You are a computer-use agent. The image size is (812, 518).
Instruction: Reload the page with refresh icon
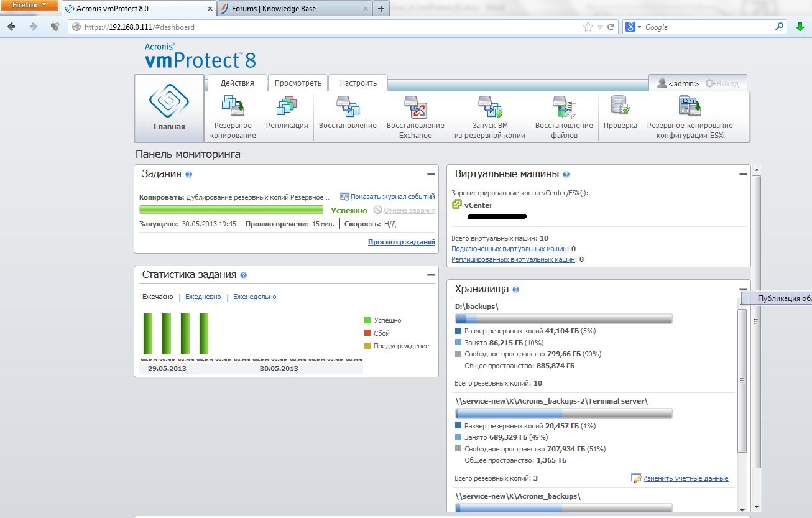[x=611, y=27]
